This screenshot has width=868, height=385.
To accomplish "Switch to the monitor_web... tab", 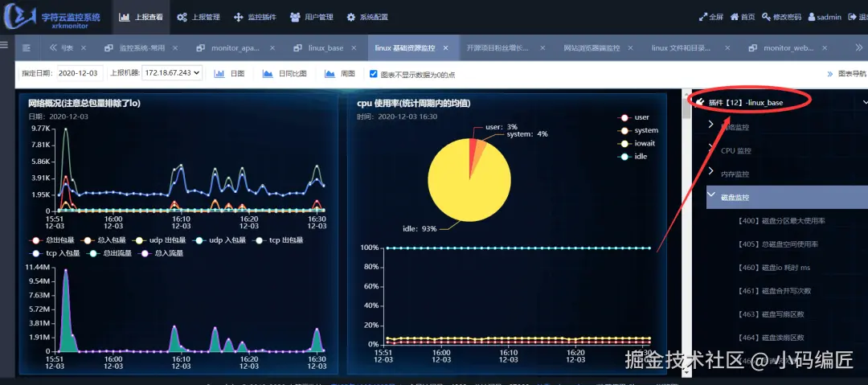I will click(788, 48).
